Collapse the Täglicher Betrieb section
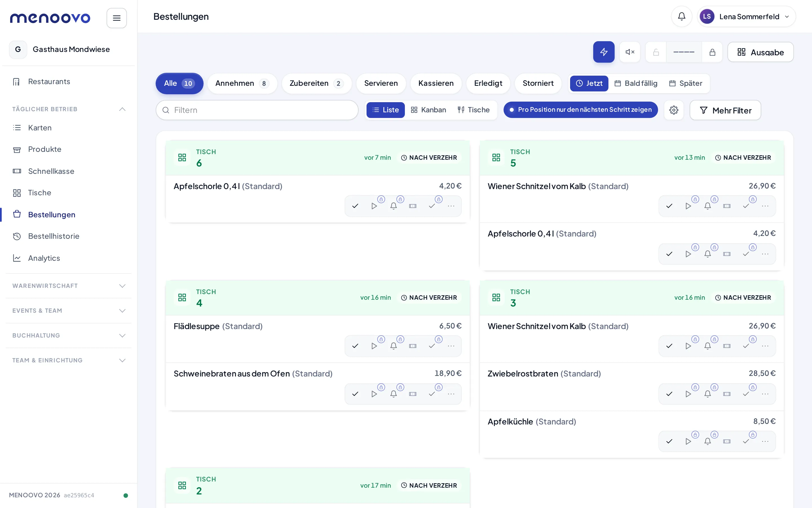Viewport: 812px width, 508px height. (x=69, y=109)
